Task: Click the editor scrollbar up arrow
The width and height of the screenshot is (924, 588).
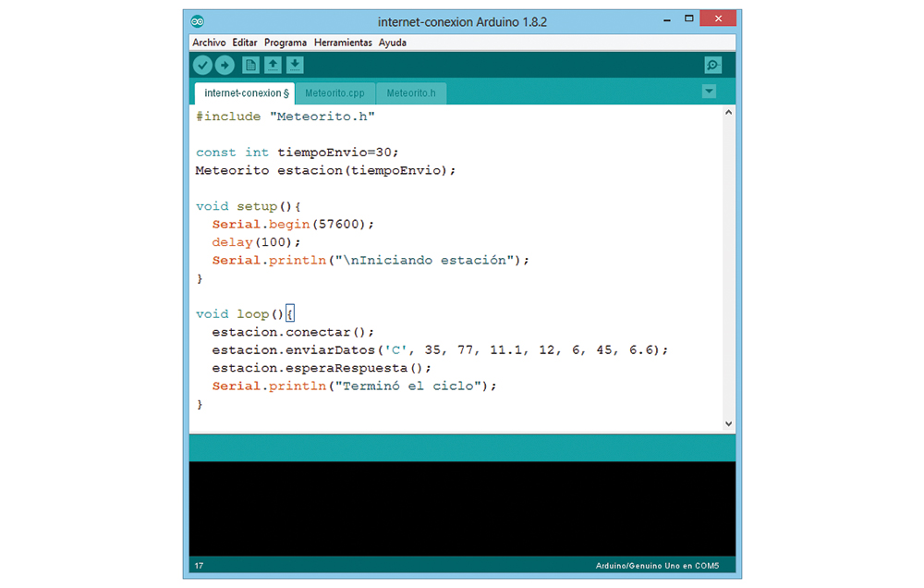Action: click(728, 113)
